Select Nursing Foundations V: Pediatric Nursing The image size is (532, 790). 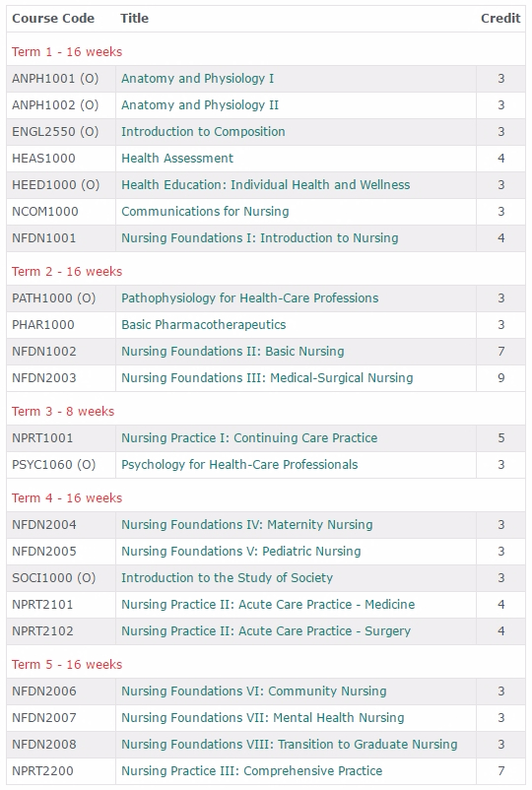tap(241, 552)
